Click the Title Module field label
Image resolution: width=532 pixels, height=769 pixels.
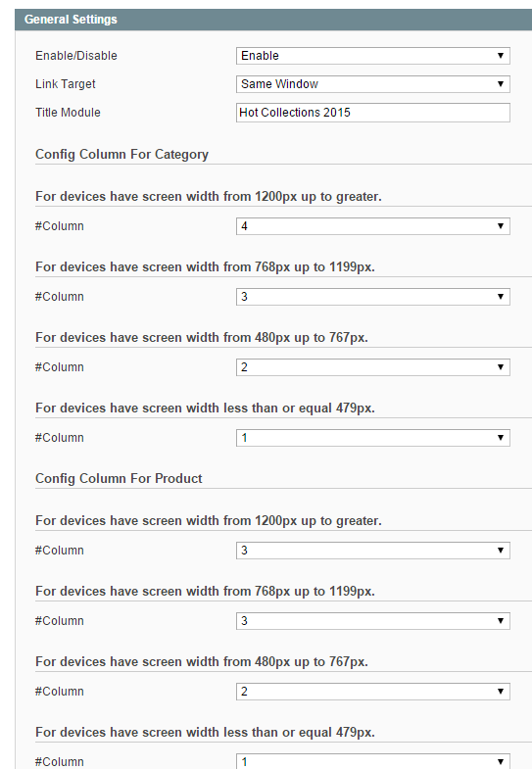(x=68, y=113)
